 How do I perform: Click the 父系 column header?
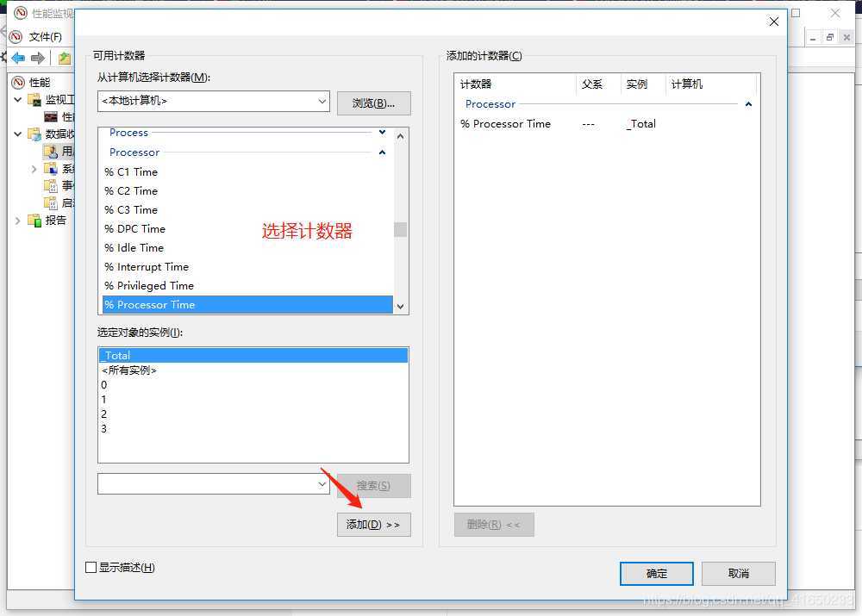598,84
